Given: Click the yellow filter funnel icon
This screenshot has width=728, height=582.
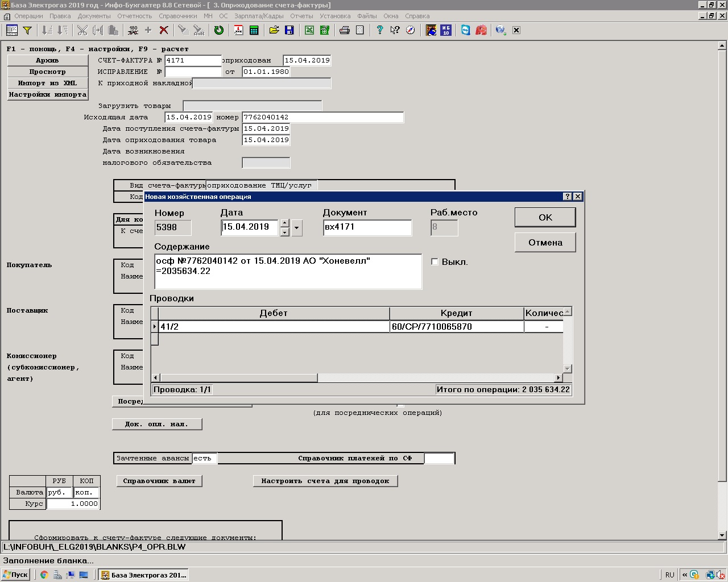Looking at the screenshot, I should point(27,30).
